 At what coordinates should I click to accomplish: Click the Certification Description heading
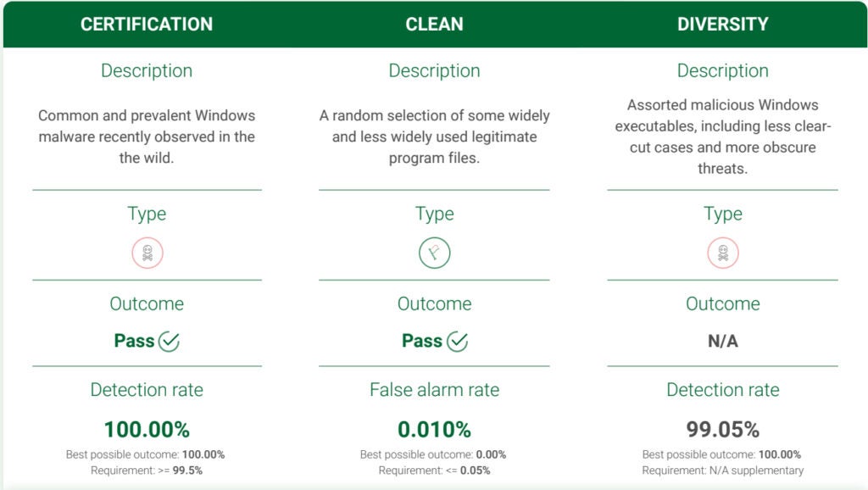(147, 71)
